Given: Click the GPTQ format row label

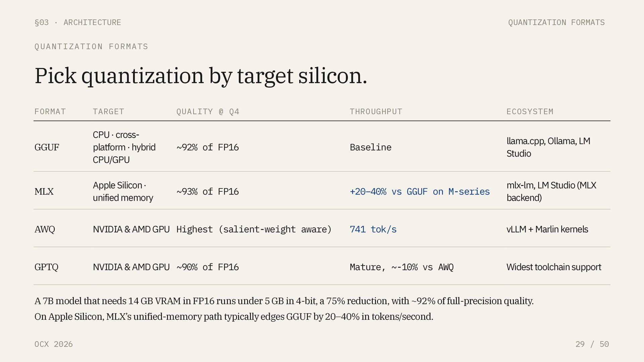Looking at the screenshot, I should click(46, 267).
